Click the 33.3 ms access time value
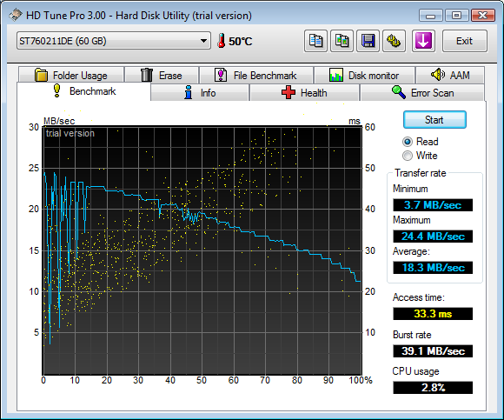 click(433, 314)
